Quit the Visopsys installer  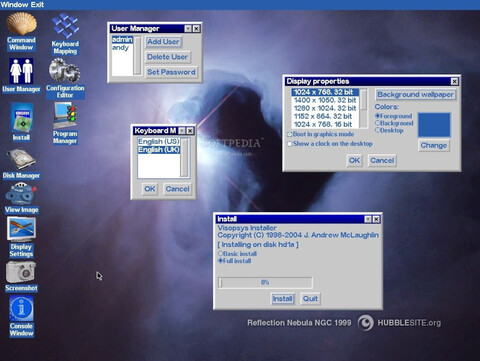pyautogui.click(x=310, y=299)
